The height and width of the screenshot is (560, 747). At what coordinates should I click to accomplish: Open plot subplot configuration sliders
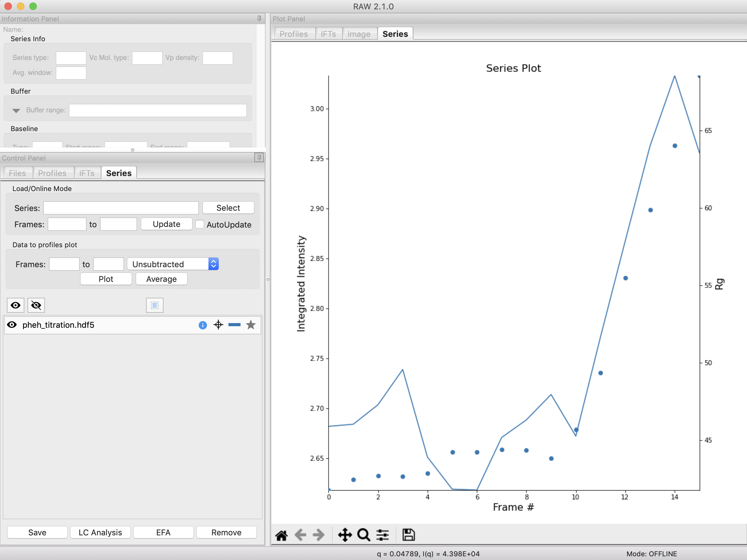click(x=383, y=535)
